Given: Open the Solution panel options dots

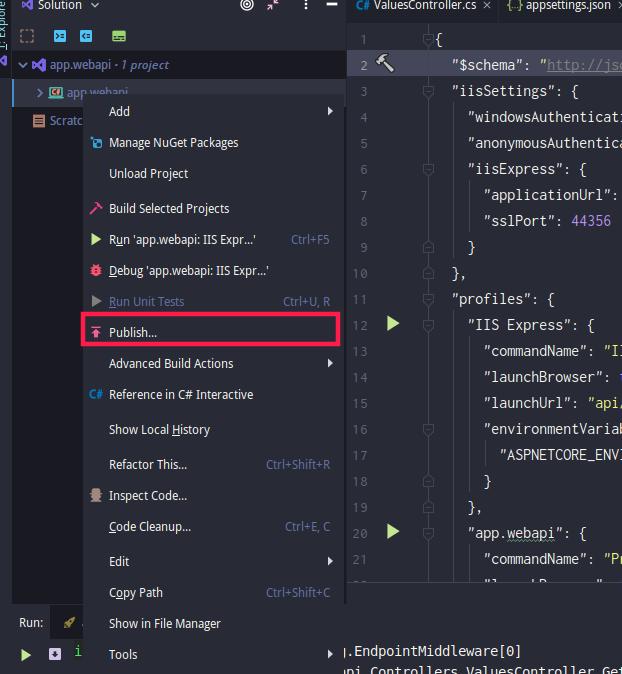Looking at the screenshot, I should click(306, 5).
